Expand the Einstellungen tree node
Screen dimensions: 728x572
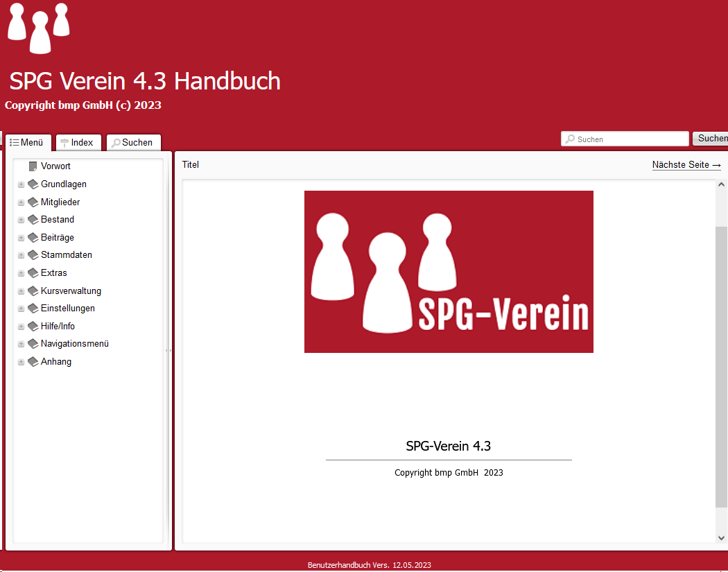(x=21, y=309)
